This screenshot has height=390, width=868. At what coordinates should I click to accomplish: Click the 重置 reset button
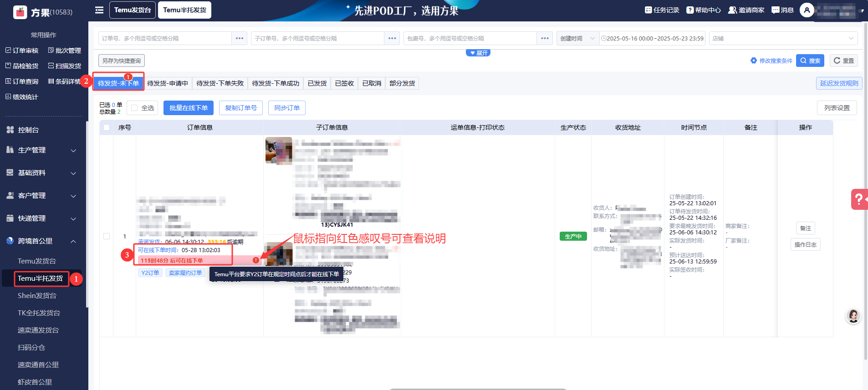pos(843,61)
